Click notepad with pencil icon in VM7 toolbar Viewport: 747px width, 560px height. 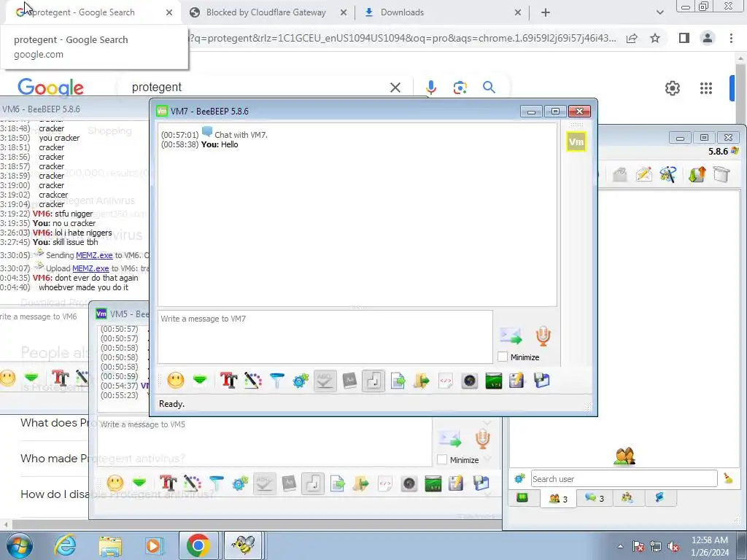click(x=517, y=381)
